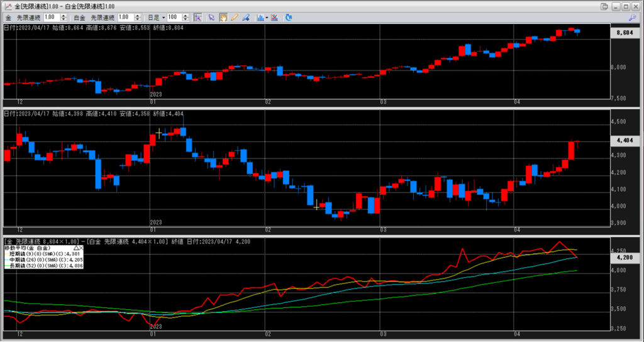Click the chart app icon in title bar

pyautogui.click(x=8, y=6)
